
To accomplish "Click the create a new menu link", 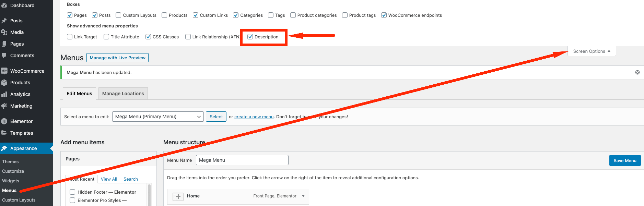I will 254,117.
